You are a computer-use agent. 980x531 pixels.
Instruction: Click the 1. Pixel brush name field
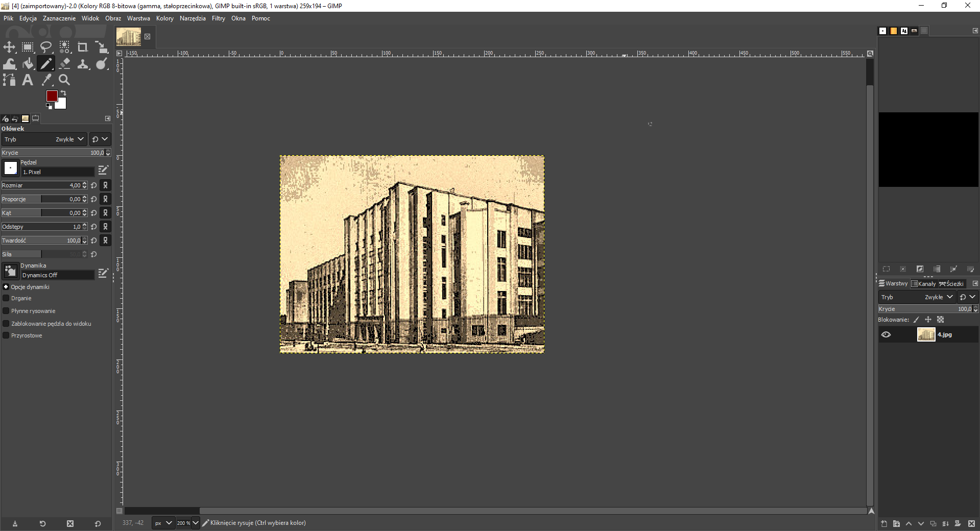(x=57, y=172)
